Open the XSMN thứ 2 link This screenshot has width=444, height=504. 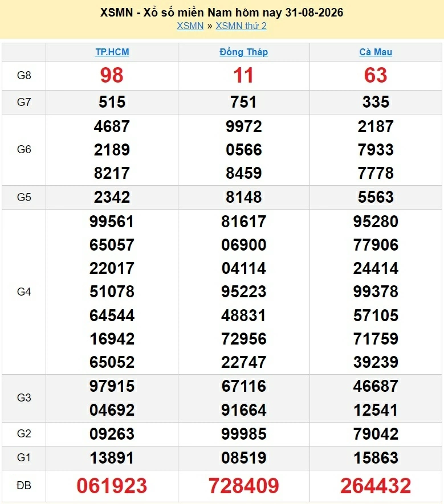[x=241, y=26]
